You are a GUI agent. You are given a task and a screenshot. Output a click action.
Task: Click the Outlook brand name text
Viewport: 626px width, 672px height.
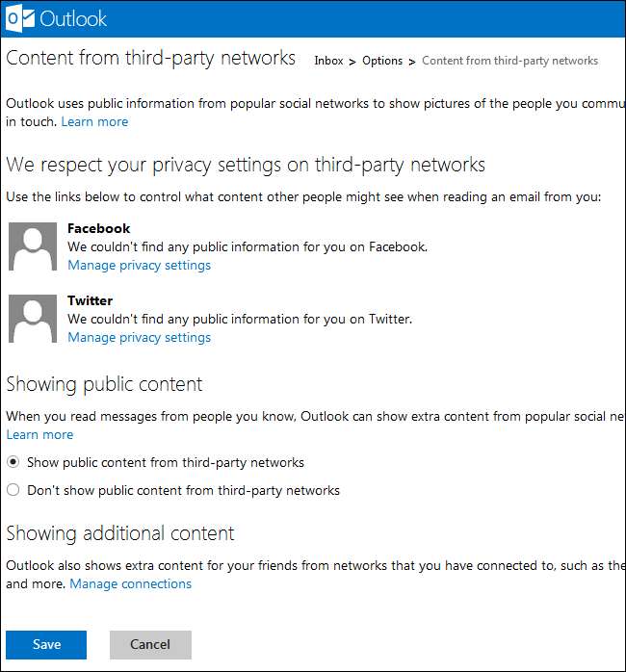(x=76, y=18)
